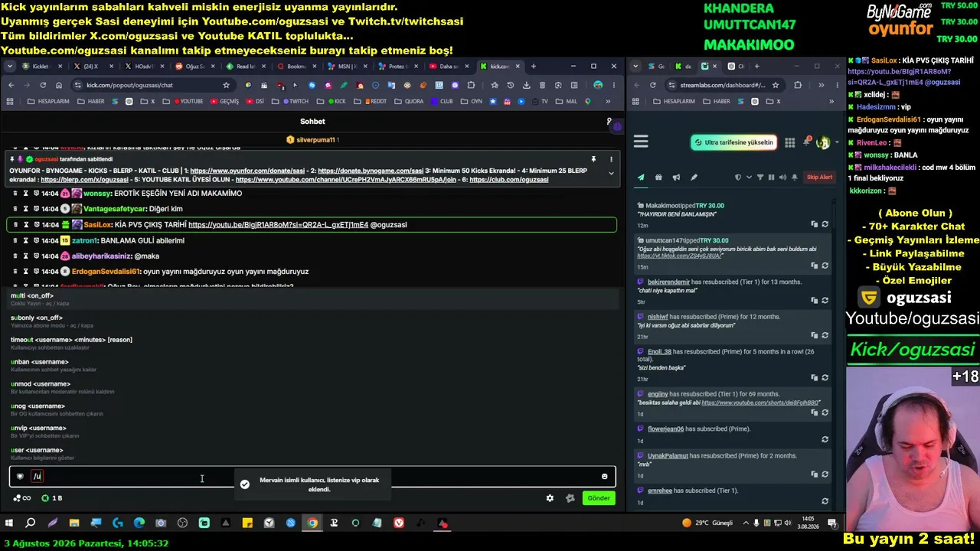Open a new tab in the Streamlabs browser window

click(x=757, y=67)
